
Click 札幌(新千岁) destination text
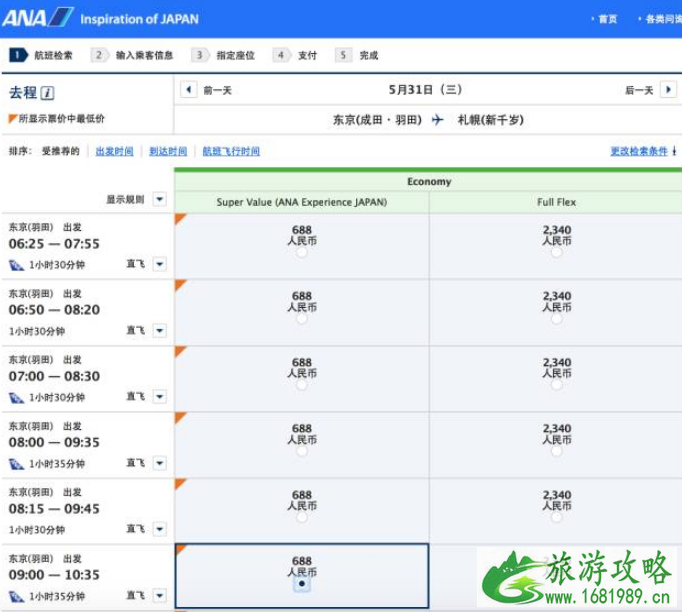[491, 120]
